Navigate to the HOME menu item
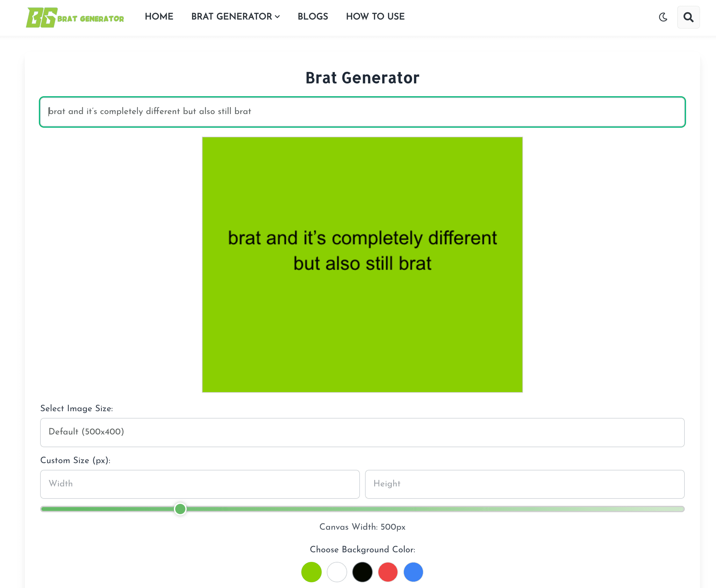This screenshot has width=716, height=588. 159,17
